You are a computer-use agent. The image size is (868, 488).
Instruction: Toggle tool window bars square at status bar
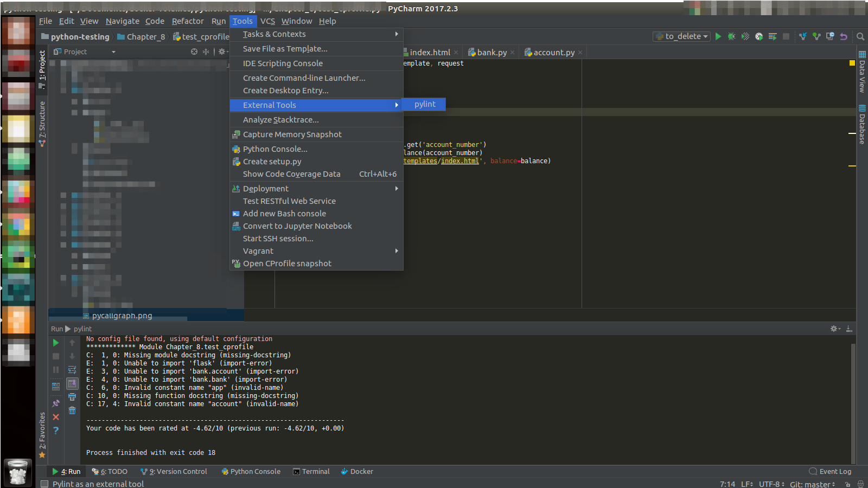tap(44, 484)
